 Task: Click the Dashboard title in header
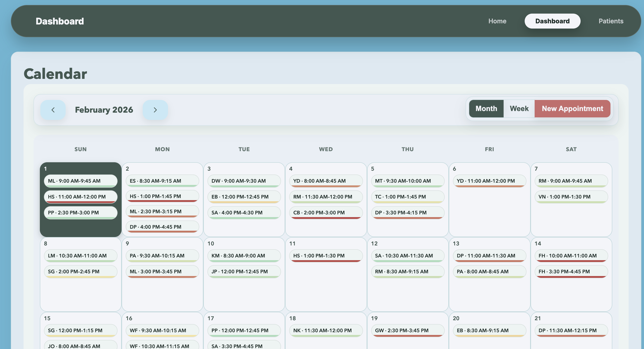(60, 21)
